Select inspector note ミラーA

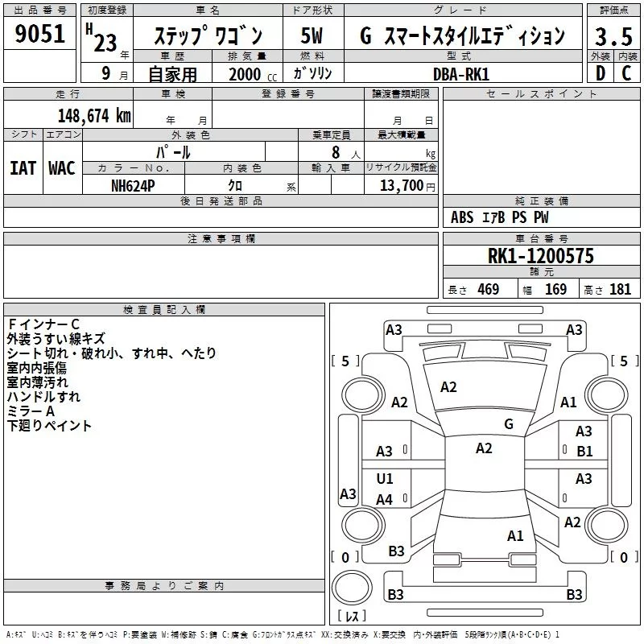pyautogui.click(x=31, y=411)
